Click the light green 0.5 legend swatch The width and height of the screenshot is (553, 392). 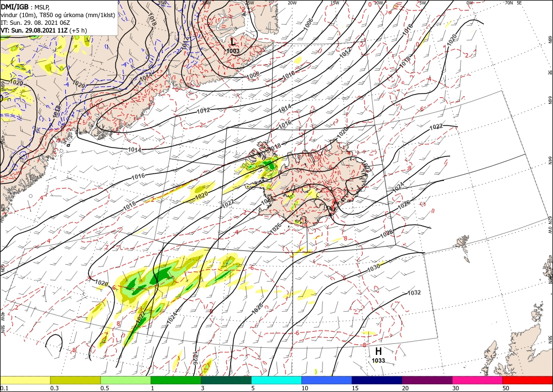(126, 380)
